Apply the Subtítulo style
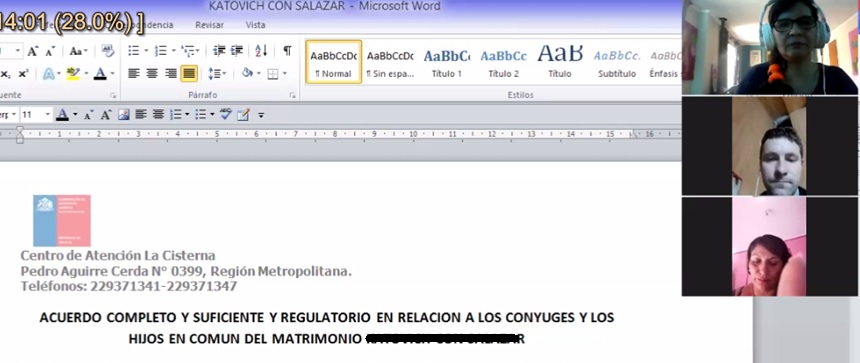 pyautogui.click(x=617, y=61)
